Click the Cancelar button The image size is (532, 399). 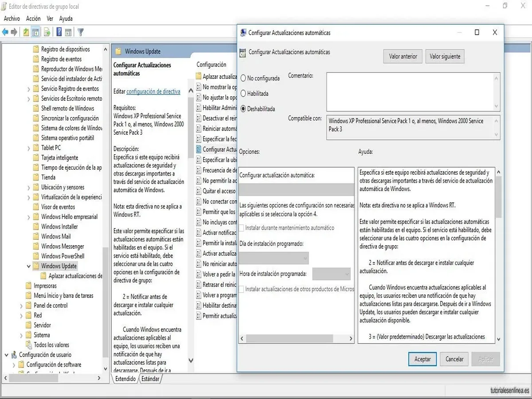454,359
